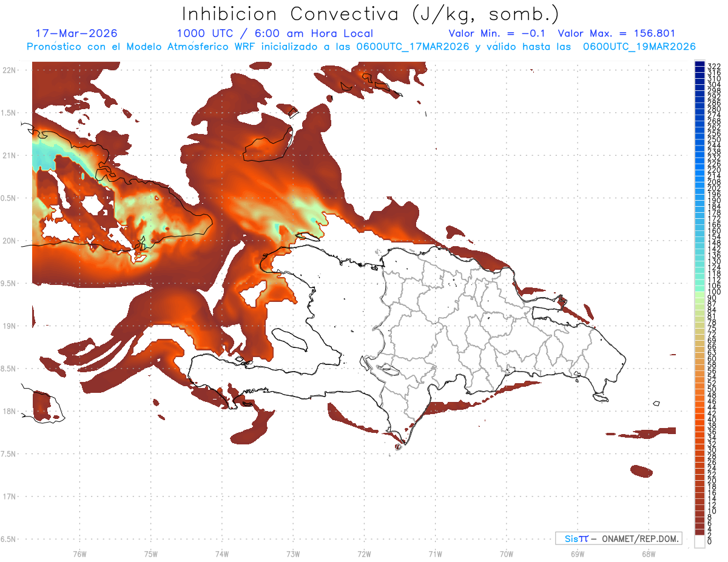The height and width of the screenshot is (562, 728).
Task: Click the "68W" longitude label
Action: click(x=649, y=554)
